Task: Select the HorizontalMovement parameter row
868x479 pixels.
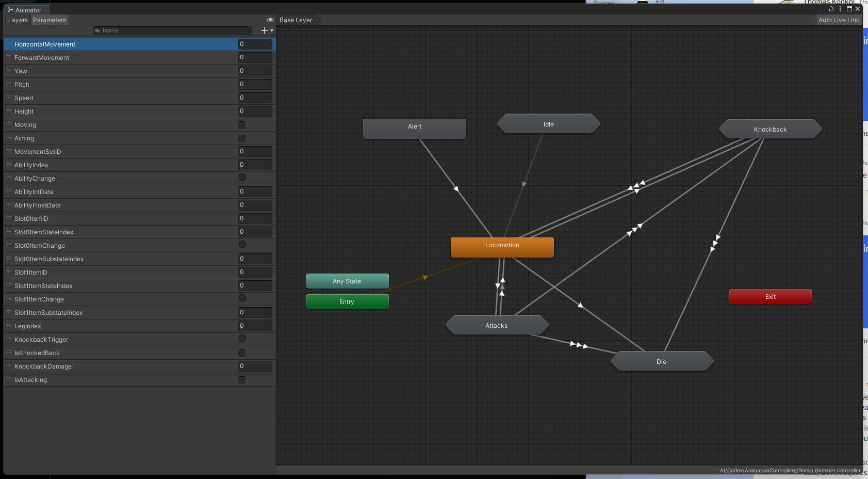Action: [140, 44]
